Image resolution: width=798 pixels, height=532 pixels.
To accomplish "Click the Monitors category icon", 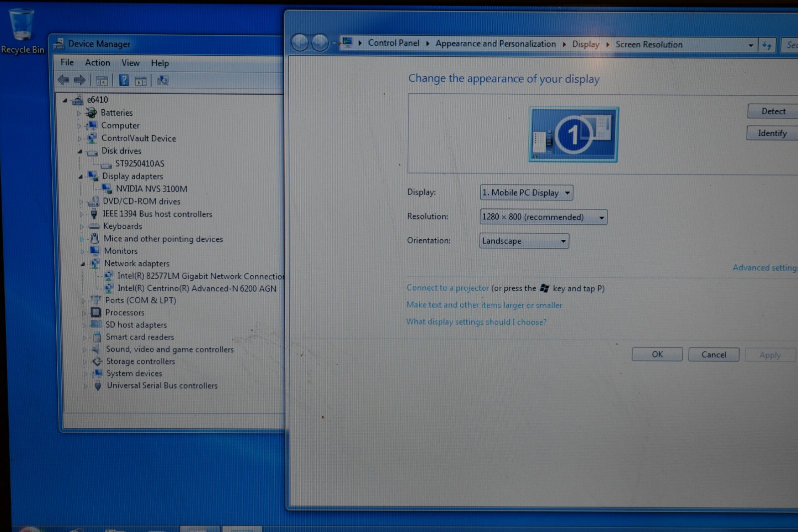I will [95, 251].
